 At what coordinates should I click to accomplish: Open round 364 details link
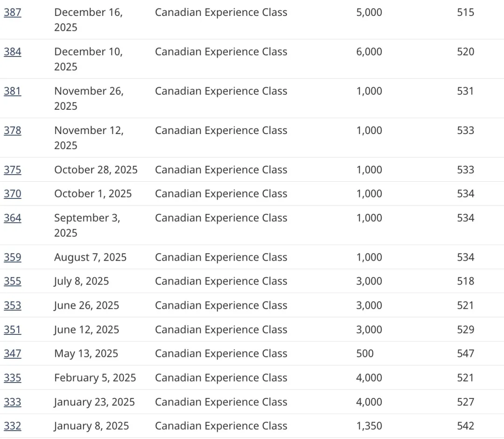tap(13, 218)
